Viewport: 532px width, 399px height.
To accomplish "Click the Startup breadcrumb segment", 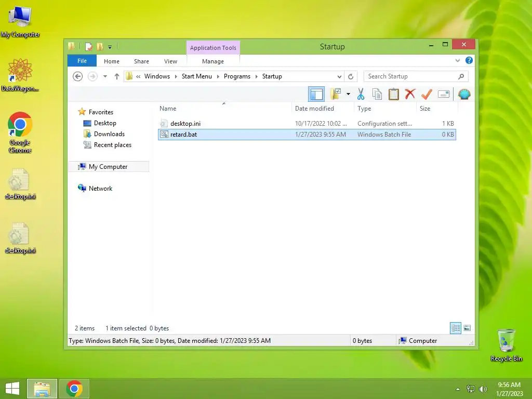I will pos(272,76).
